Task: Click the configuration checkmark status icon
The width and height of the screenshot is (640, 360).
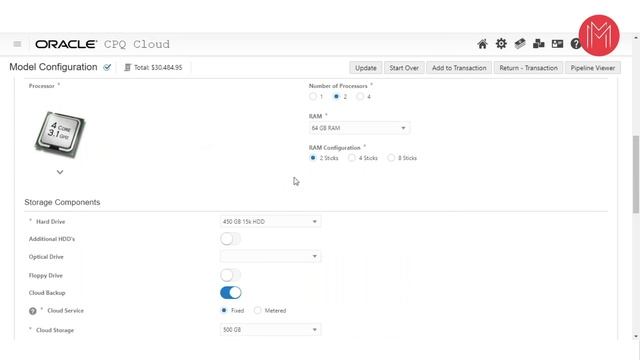Action: (x=107, y=67)
